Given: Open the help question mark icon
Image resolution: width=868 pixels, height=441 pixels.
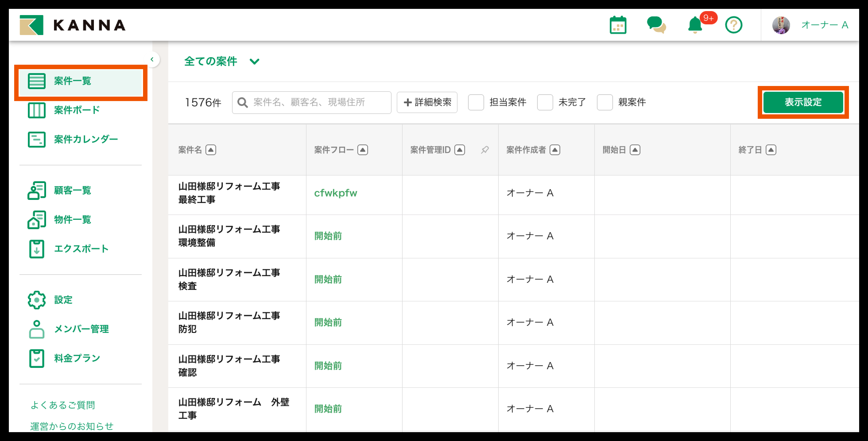Looking at the screenshot, I should pyautogui.click(x=733, y=25).
